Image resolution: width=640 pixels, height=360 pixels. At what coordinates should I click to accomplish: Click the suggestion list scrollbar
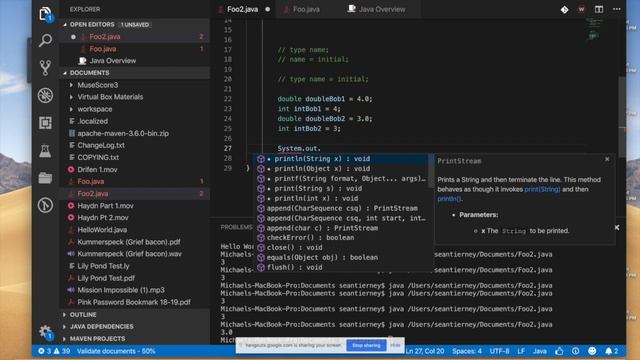(431, 171)
